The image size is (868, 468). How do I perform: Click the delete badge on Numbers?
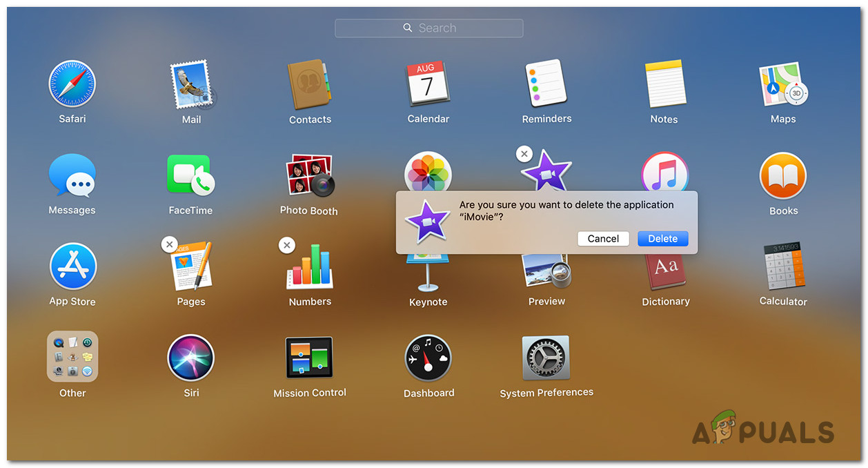click(x=287, y=244)
